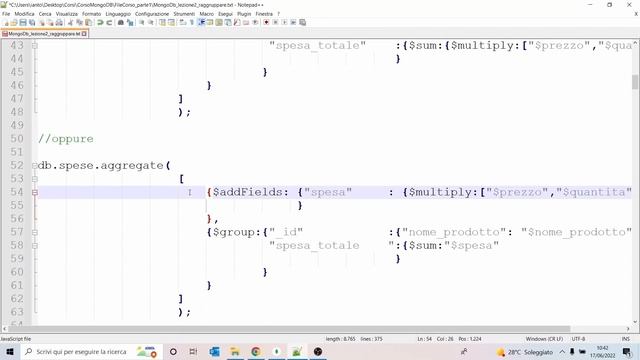Open the Plugin menu
Viewport: 640px width, 360px height.
click(244, 14)
